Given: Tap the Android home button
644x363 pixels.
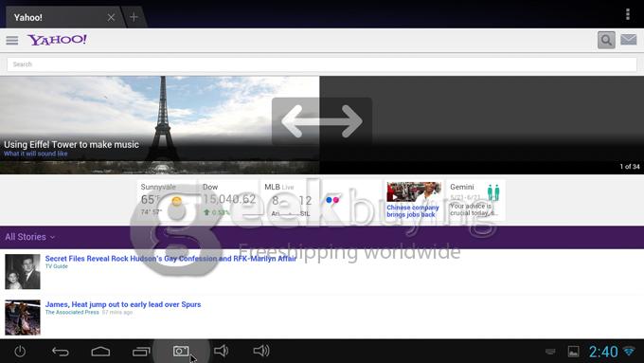Looking at the screenshot, I should click(x=100, y=352).
